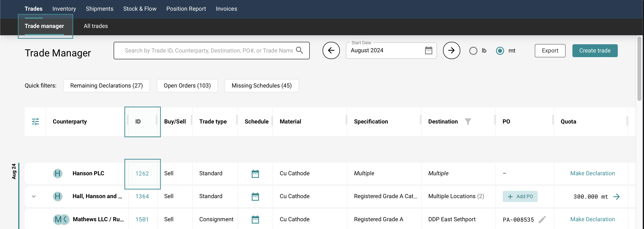Open quota arrow next to 300.000 mt

click(x=617, y=197)
